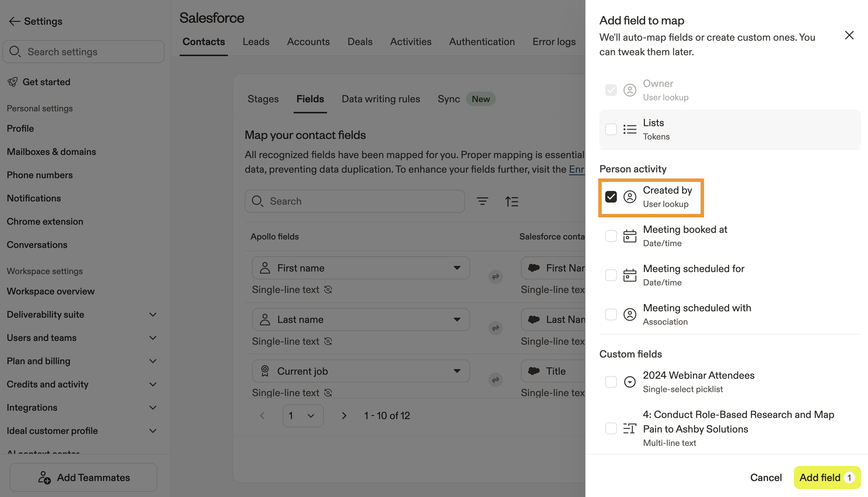Check the Meeting booked at checkbox

(x=611, y=236)
